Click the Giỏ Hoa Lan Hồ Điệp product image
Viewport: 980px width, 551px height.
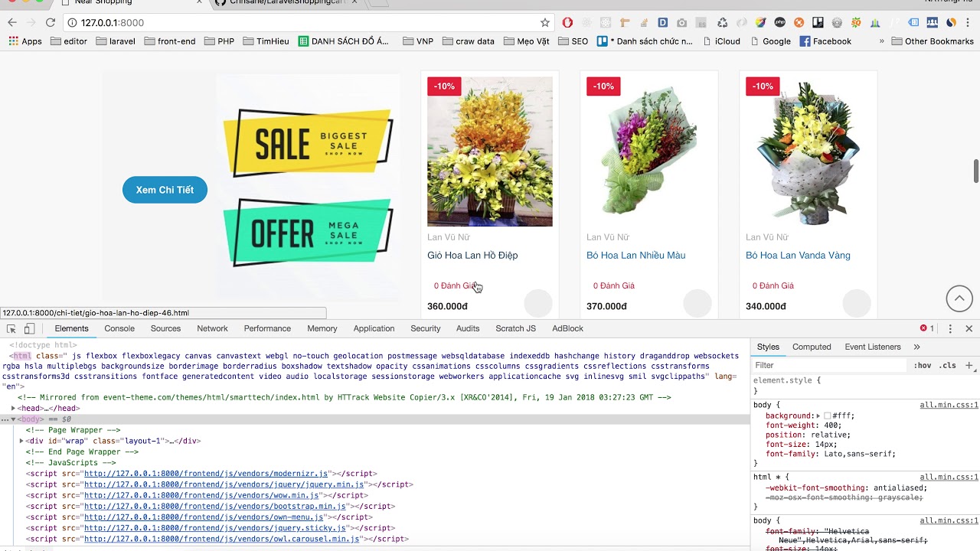490,152
